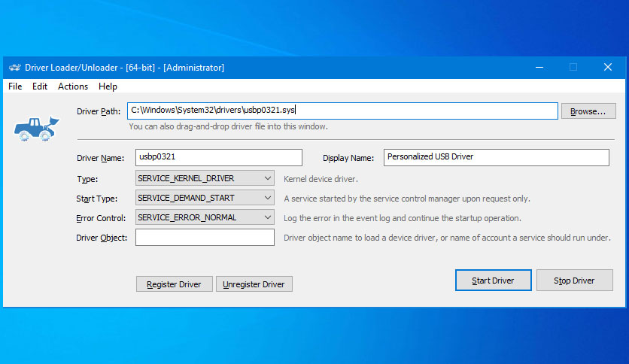Click the bulldozer loader logo icon
Viewport: 629px width, 364px height.
click(x=37, y=129)
